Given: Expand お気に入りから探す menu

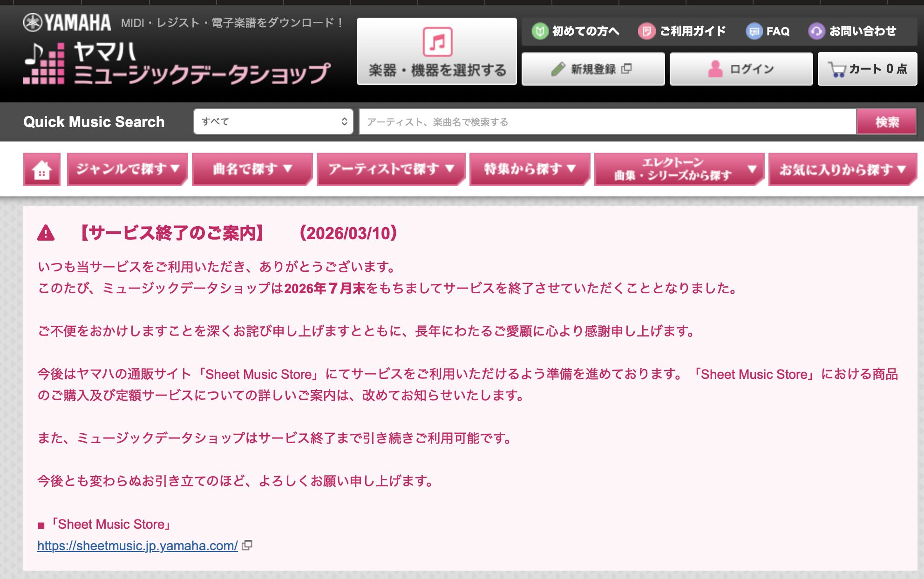Looking at the screenshot, I should click(843, 169).
